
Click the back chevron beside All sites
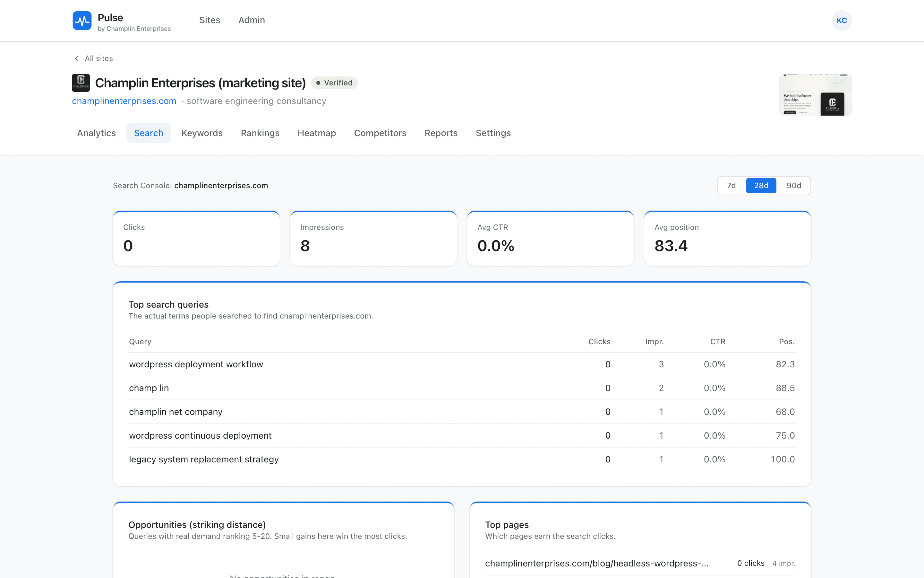[77, 58]
